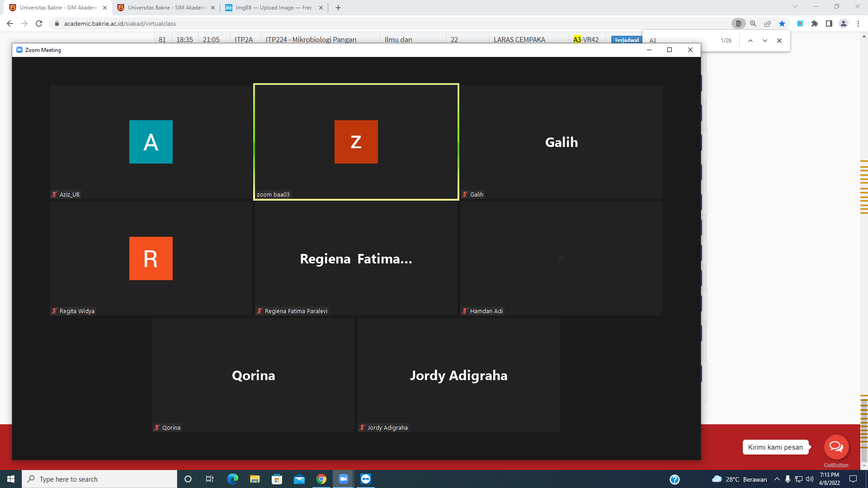Jump to previous find result
The height and width of the screenshot is (488, 868).
pyautogui.click(x=750, y=41)
